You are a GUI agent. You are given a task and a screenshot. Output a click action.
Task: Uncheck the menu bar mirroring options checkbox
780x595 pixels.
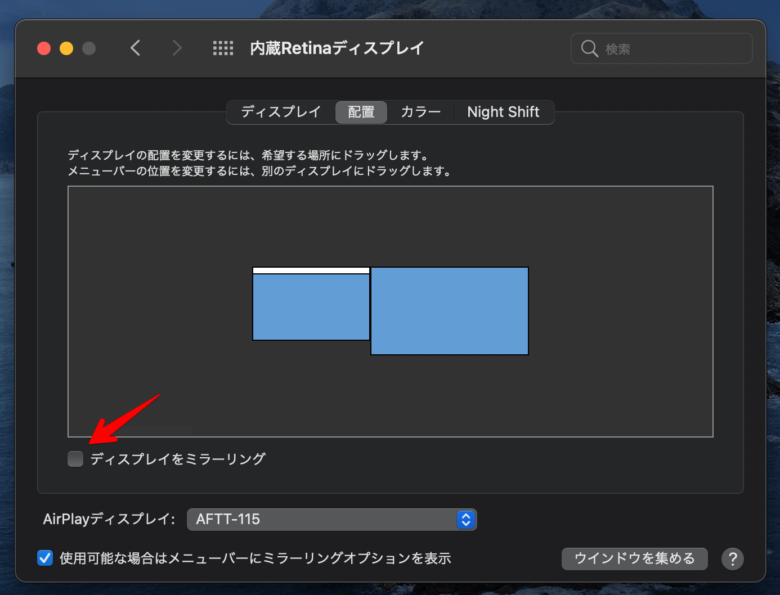click(x=45, y=558)
